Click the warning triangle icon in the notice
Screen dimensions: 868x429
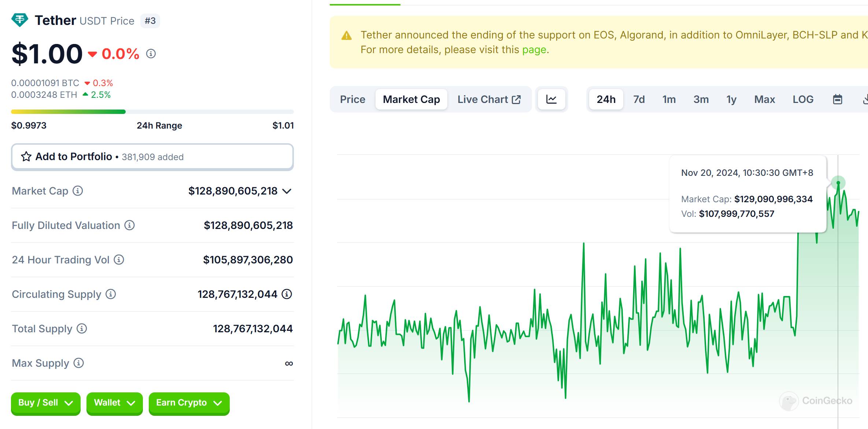point(347,36)
